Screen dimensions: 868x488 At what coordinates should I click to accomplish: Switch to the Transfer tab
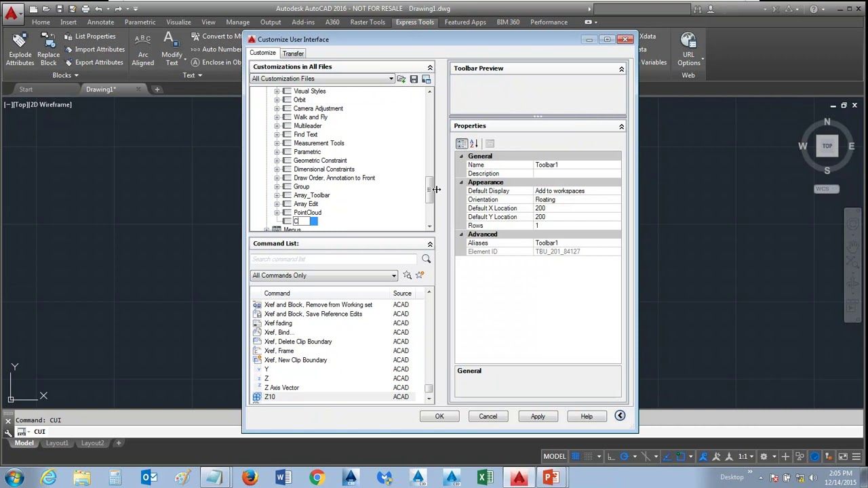(x=293, y=54)
